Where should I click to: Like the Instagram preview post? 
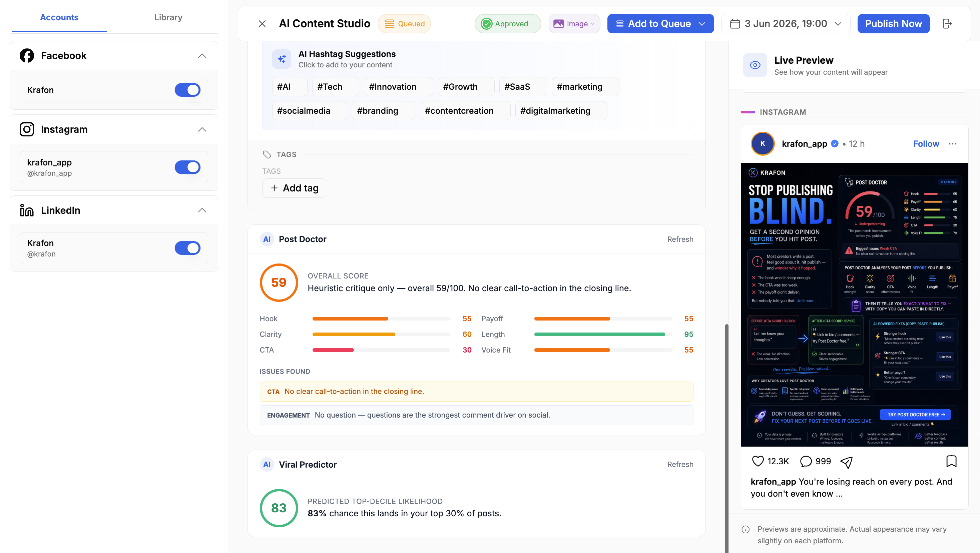click(x=758, y=461)
